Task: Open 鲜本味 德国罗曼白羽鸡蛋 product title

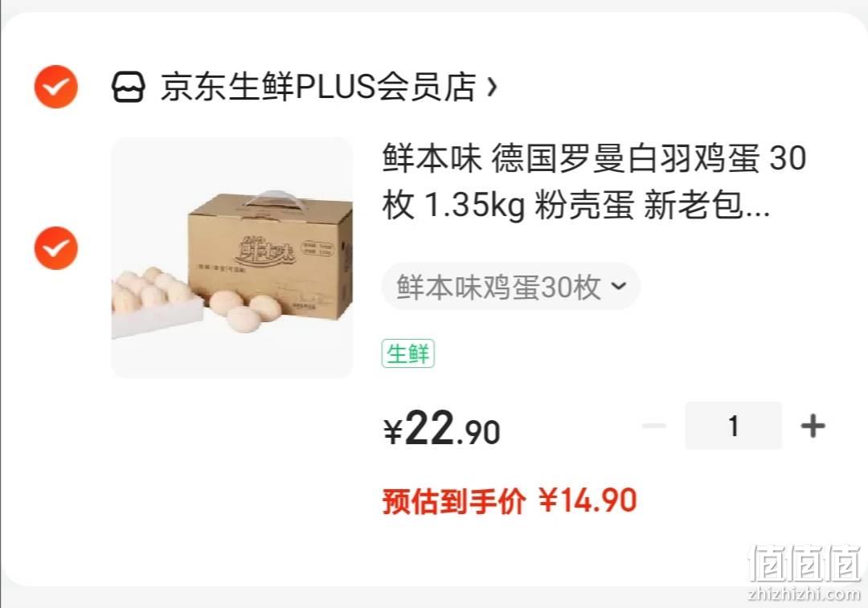Action: (593, 182)
